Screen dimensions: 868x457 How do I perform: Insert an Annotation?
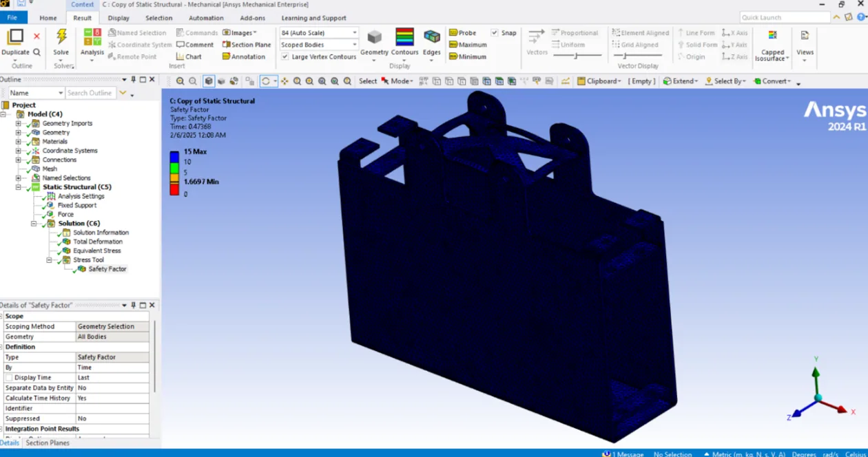[244, 56]
